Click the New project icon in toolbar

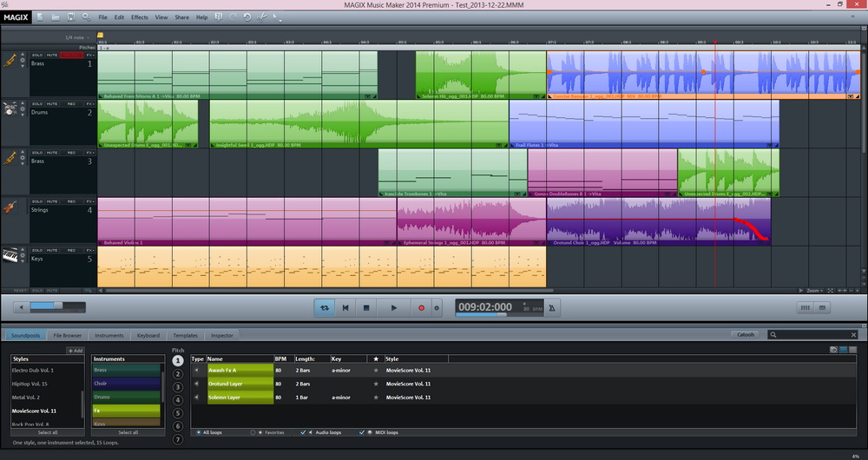pyautogui.click(x=41, y=17)
